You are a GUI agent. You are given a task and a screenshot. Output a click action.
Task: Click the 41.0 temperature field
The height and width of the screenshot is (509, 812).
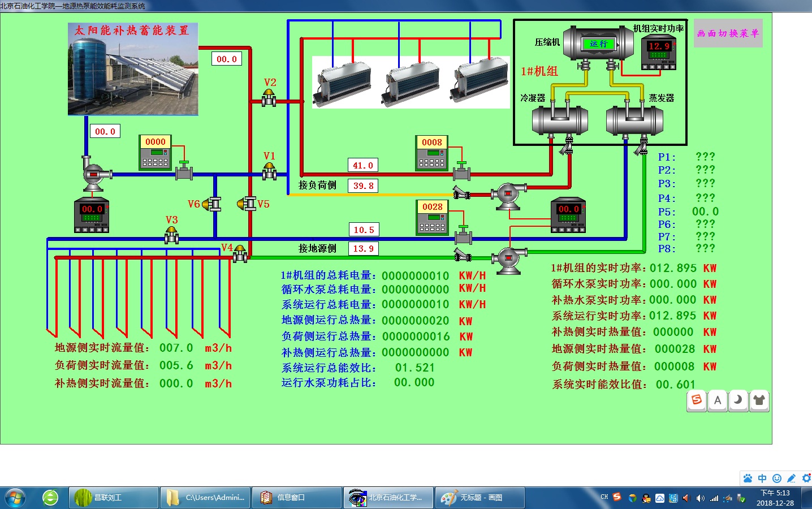pos(362,165)
